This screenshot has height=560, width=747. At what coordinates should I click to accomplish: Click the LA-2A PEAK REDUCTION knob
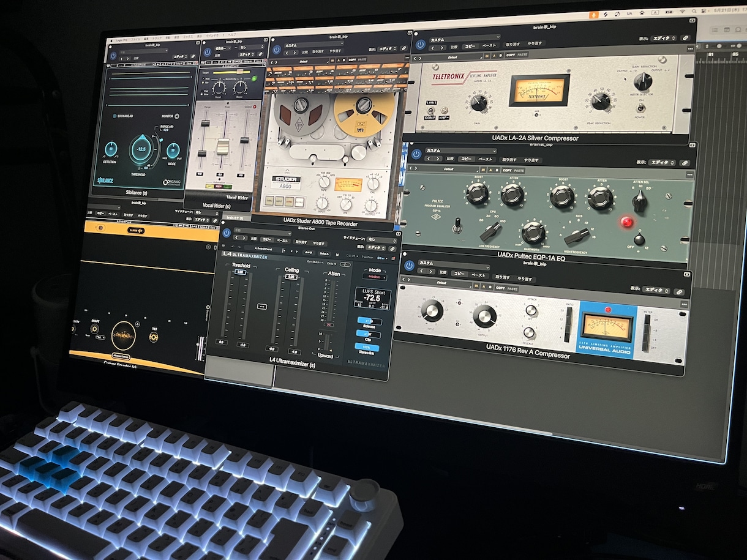pos(601,101)
